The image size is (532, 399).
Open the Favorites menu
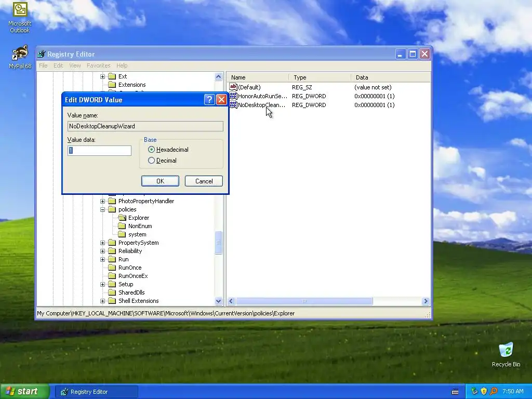point(98,65)
